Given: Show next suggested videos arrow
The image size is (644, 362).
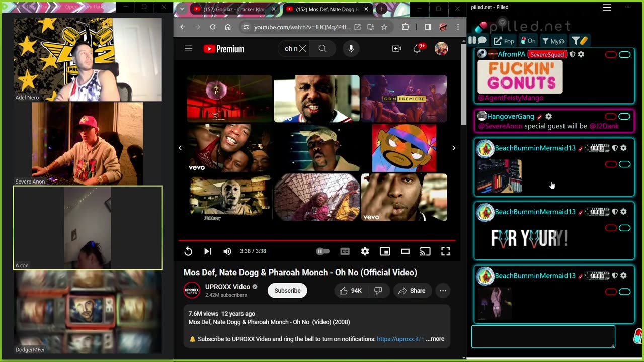Looking at the screenshot, I should click(x=453, y=148).
